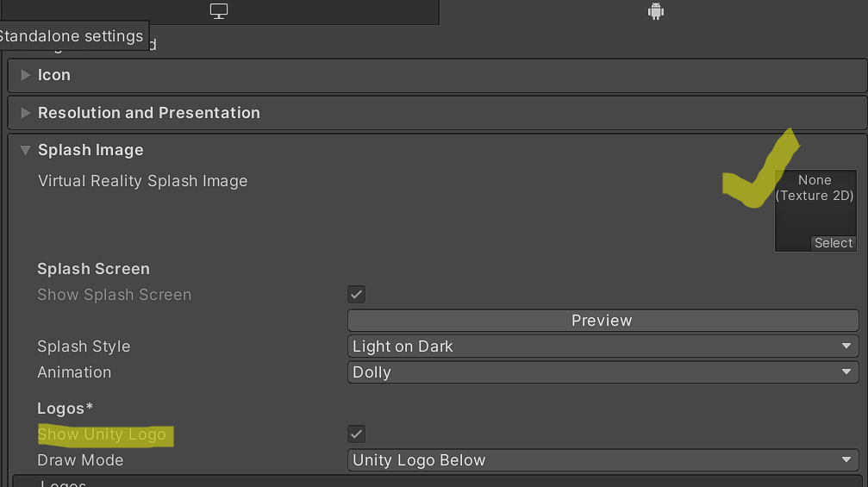The width and height of the screenshot is (868, 487).
Task: Click the Resolution and Presentation header
Action: click(149, 113)
